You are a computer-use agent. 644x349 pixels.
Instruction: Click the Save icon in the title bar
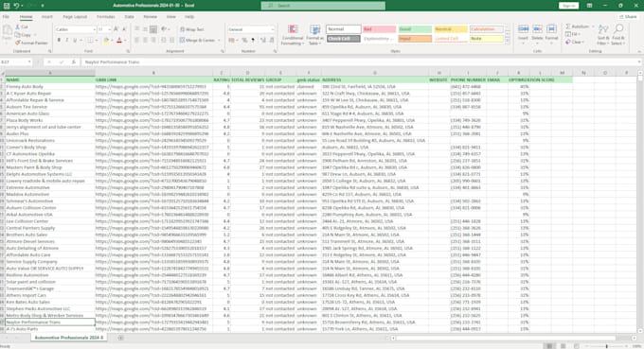point(7,6)
